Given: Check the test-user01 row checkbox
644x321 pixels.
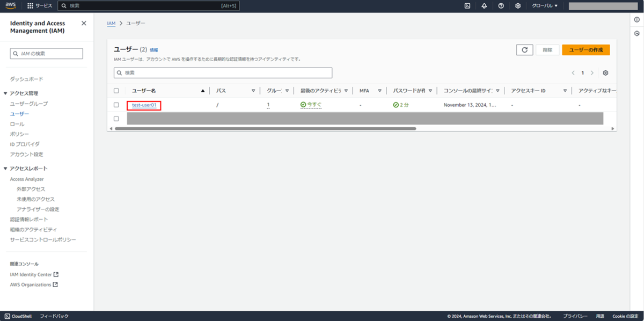Looking at the screenshot, I should (x=116, y=105).
